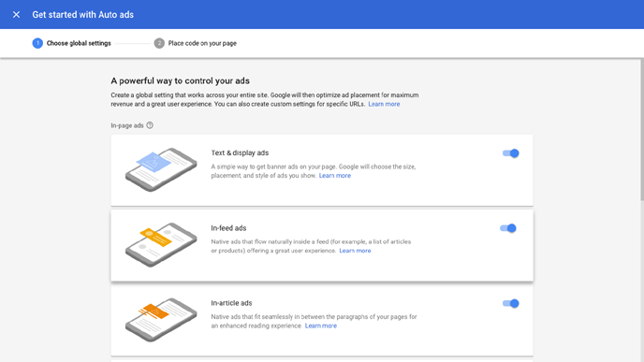Open Learn more for Text & display ads

pyautogui.click(x=335, y=176)
